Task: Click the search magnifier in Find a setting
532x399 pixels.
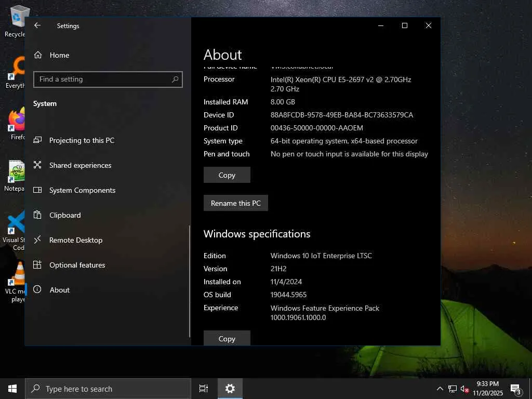Action: tap(175, 79)
